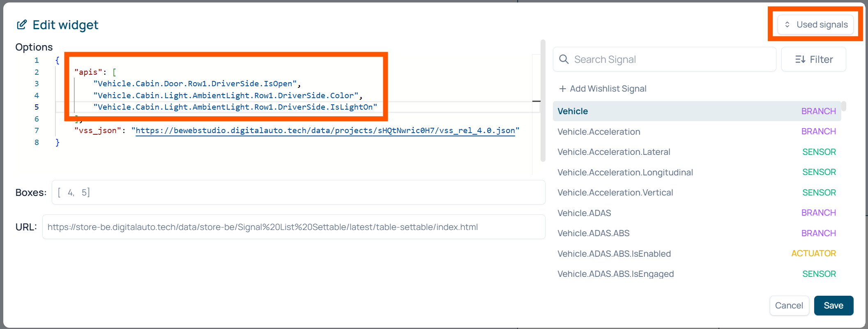Click the signal list scrollbar thumb
868x329 pixels.
[843, 106]
